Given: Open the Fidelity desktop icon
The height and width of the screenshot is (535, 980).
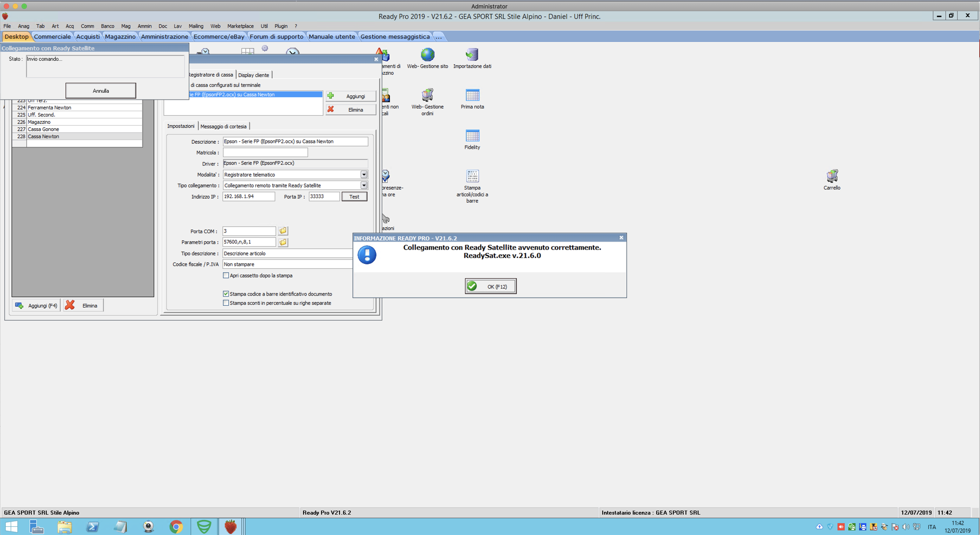Looking at the screenshot, I should tap(472, 136).
